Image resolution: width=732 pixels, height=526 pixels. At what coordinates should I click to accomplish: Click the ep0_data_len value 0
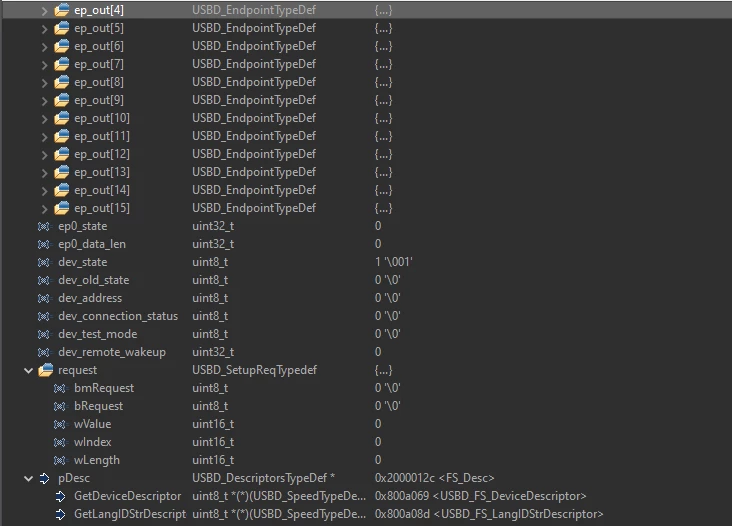click(378, 245)
